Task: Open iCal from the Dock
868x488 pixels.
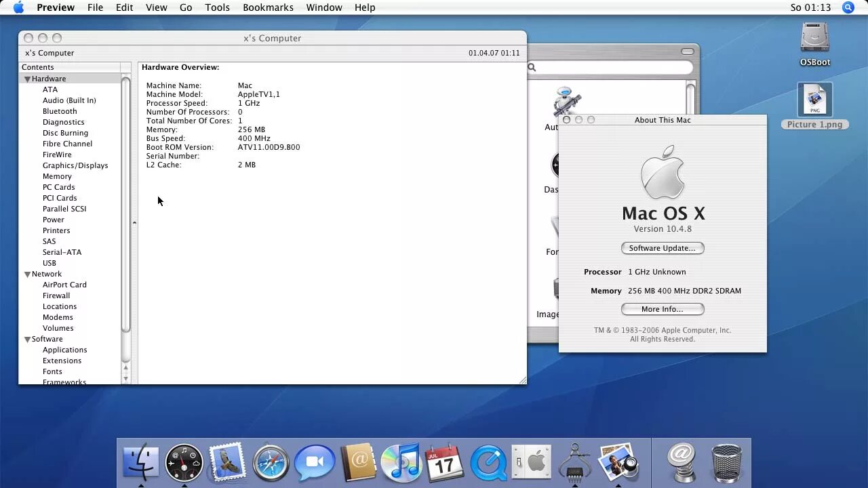Action: (444, 463)
